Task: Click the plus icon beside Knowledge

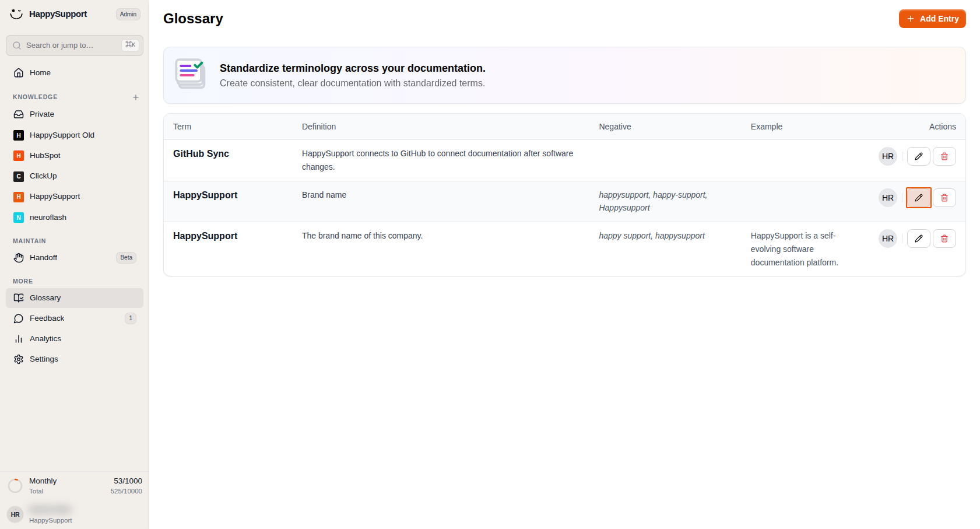Action: (x=136, y=97)
